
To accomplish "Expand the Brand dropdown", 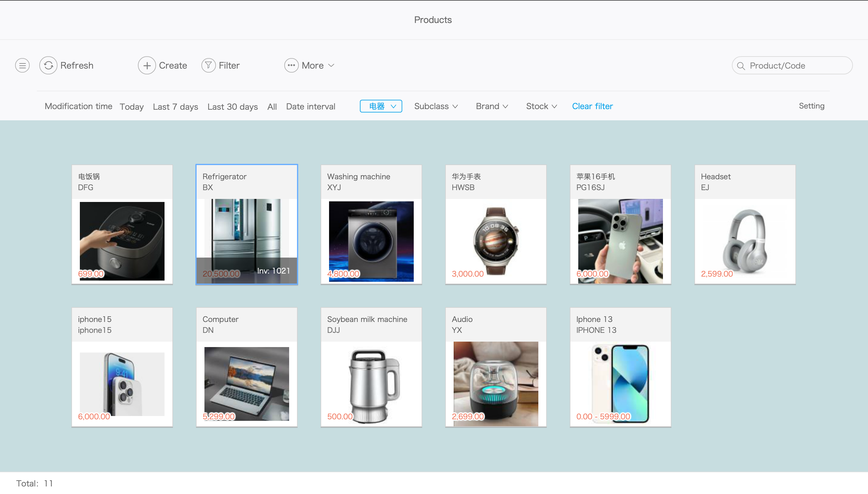I will pyautogui.click(x=492, y=106).
